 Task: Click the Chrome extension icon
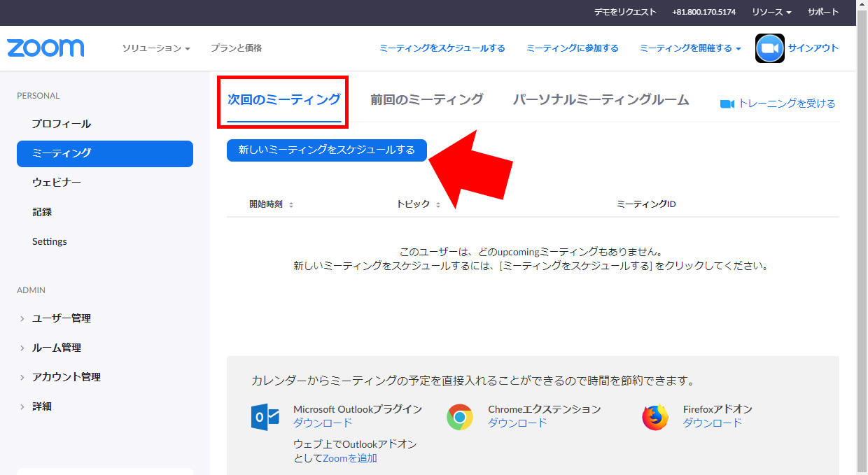coord(460,417)
